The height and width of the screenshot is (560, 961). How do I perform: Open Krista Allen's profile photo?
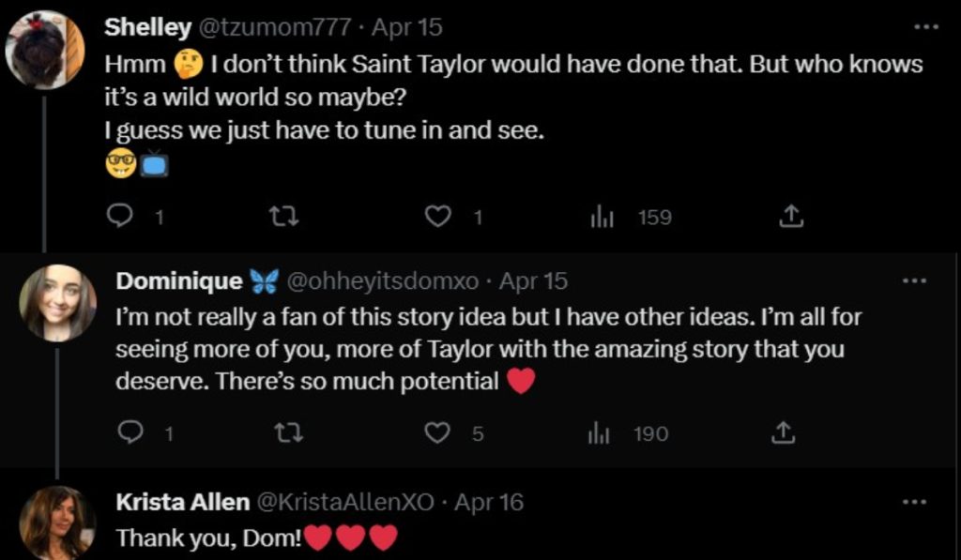pos(57,521)
